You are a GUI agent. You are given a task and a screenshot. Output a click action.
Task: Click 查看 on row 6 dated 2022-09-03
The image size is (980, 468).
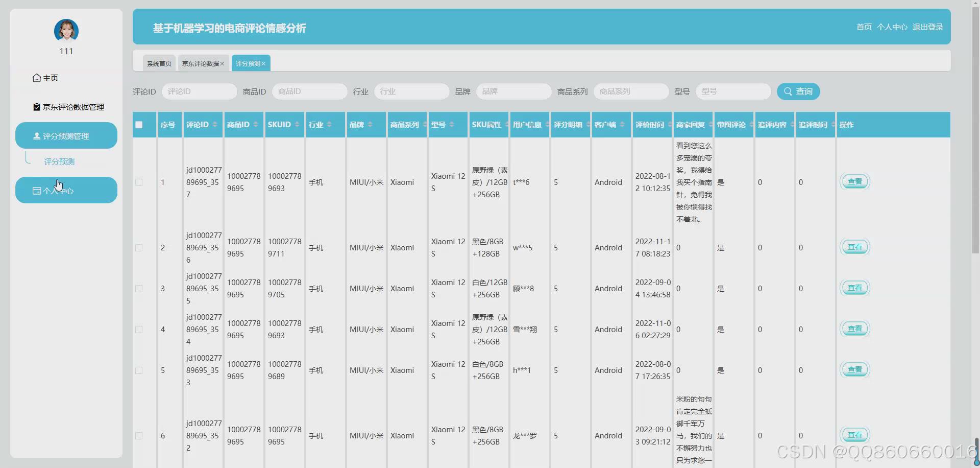pyautogui.click(x=855, y=435)
